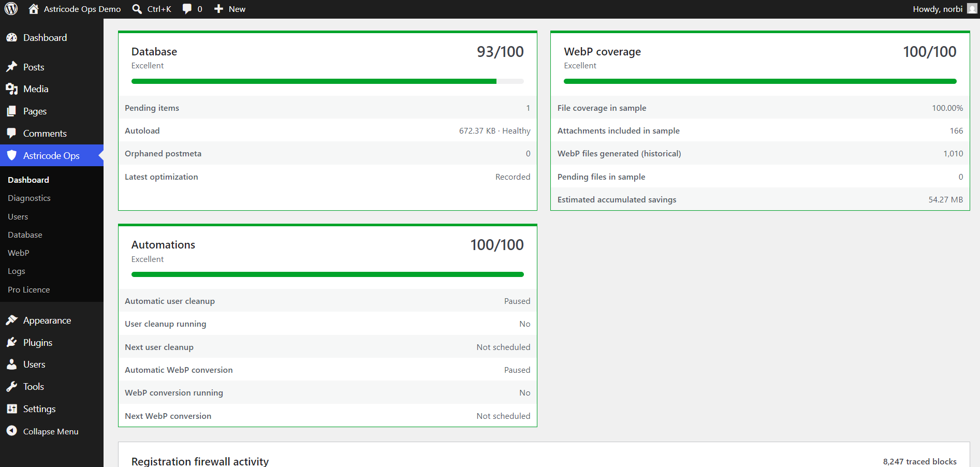980x467 pixels.
Task: Click the 8,247 traced blocks text
Action: [x=919, y=461]
